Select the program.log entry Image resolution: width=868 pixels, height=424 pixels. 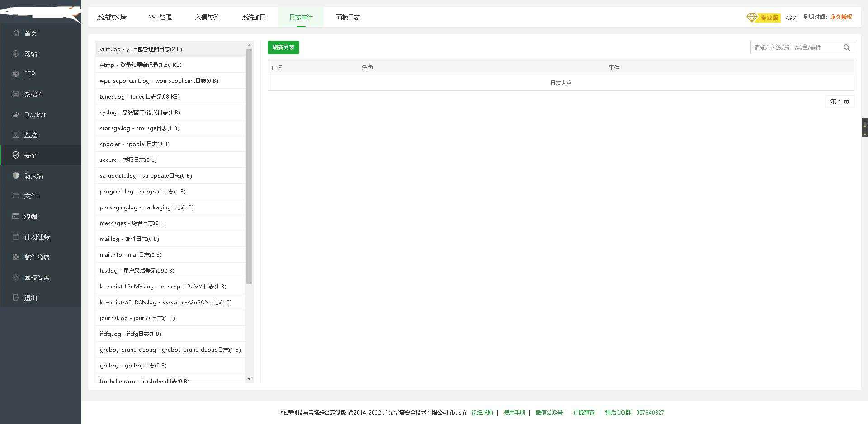point(170,191)
